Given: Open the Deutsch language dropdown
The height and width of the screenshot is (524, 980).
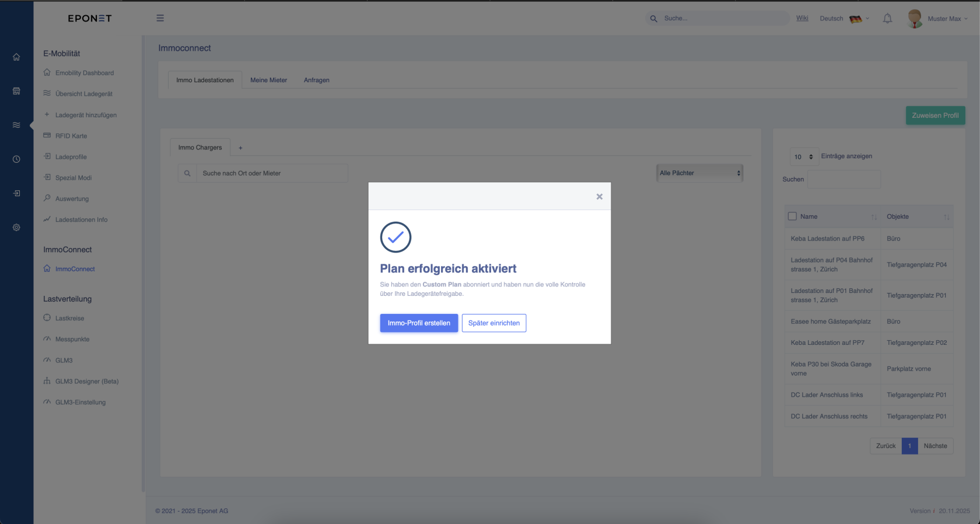Looking at the screenshot, I should click(844, 19).
